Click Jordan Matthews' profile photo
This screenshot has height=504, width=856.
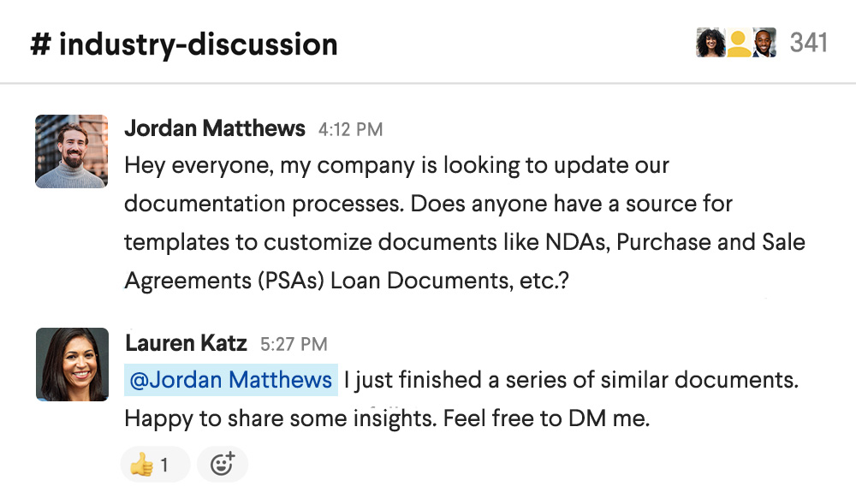(x=72, y=151)
